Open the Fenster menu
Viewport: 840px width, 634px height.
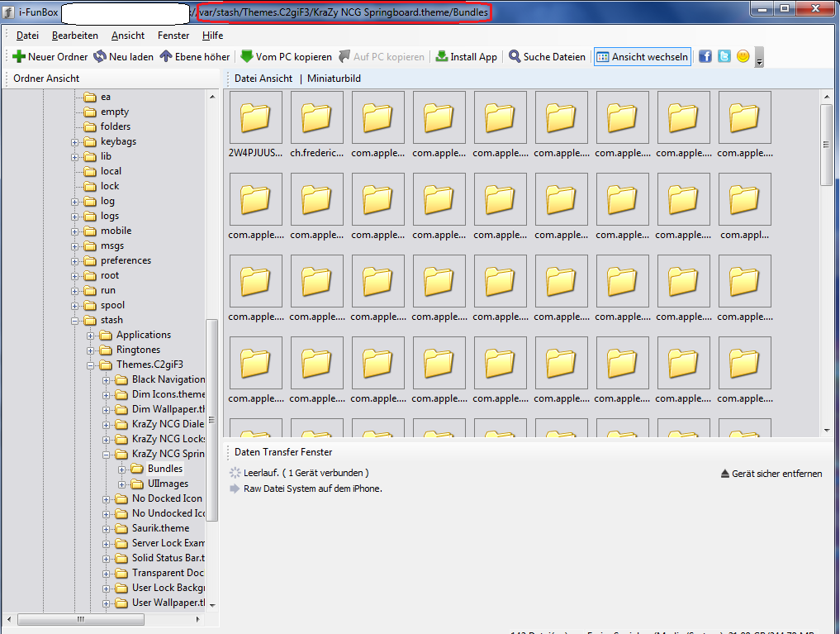pos(173,36)
